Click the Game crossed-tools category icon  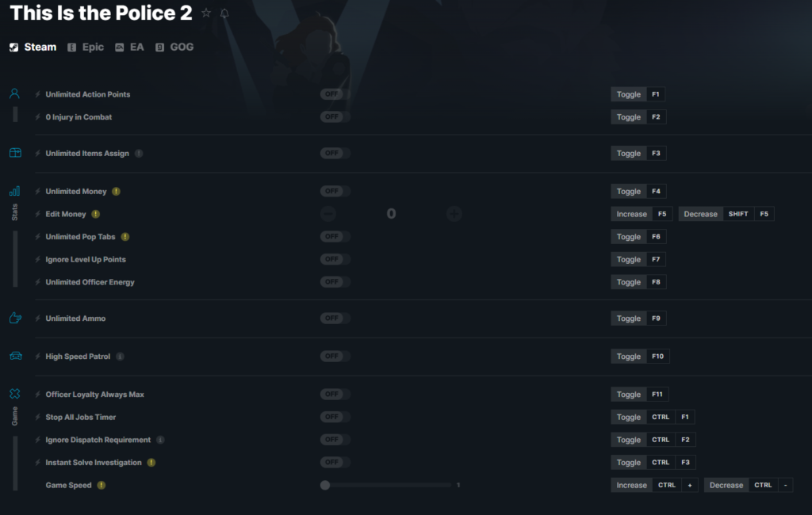click(14, 394)
